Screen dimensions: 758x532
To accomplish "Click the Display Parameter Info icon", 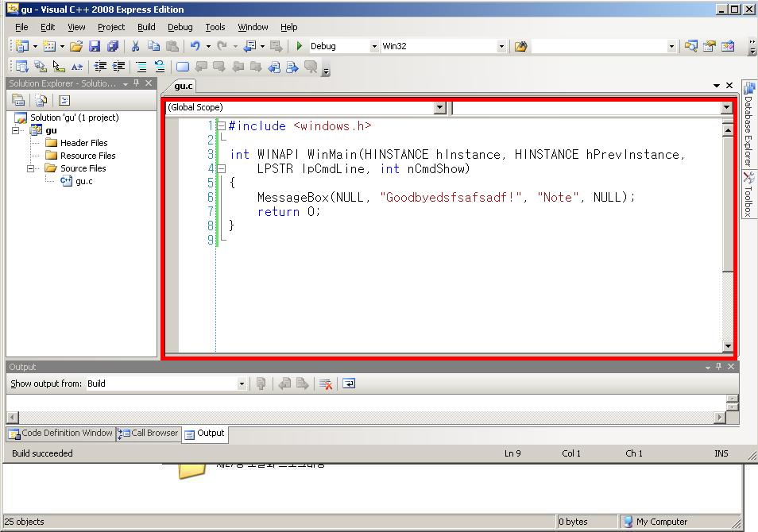I will (x=40, y=67).
